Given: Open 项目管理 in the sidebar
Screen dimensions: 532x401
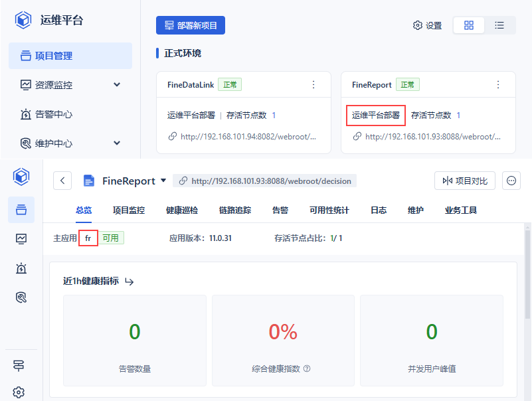Looking at the screenshot, I should click(70, 56).
